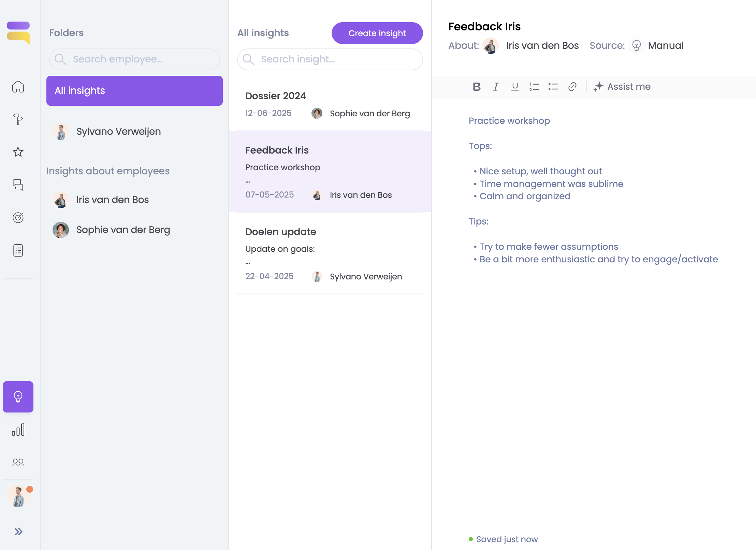The width and height of the screenshot is (756, 550).
Task: Open the Home icon in sidebar
Action: [x=18, y=87]
